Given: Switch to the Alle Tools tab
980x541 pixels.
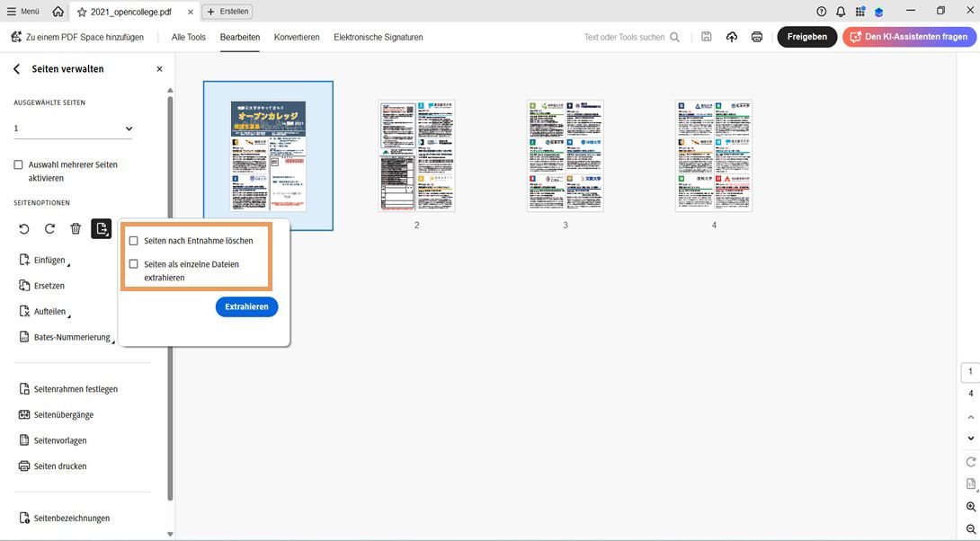Looking at the screenshot, I should coord(189,37).
